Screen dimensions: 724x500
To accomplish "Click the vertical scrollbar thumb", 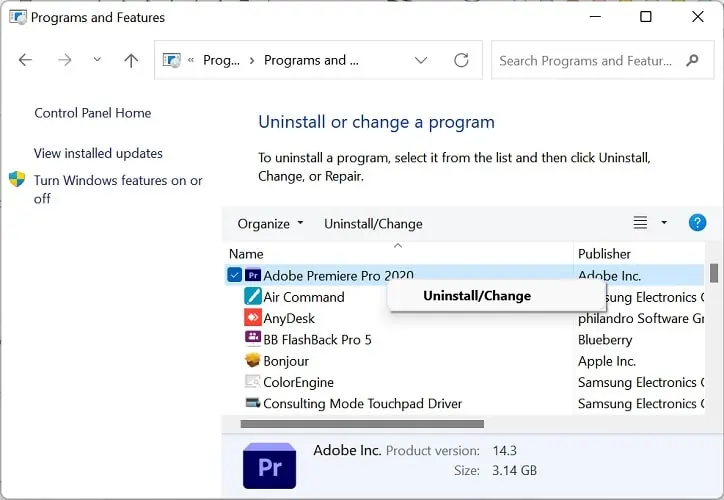I will 714,273.
